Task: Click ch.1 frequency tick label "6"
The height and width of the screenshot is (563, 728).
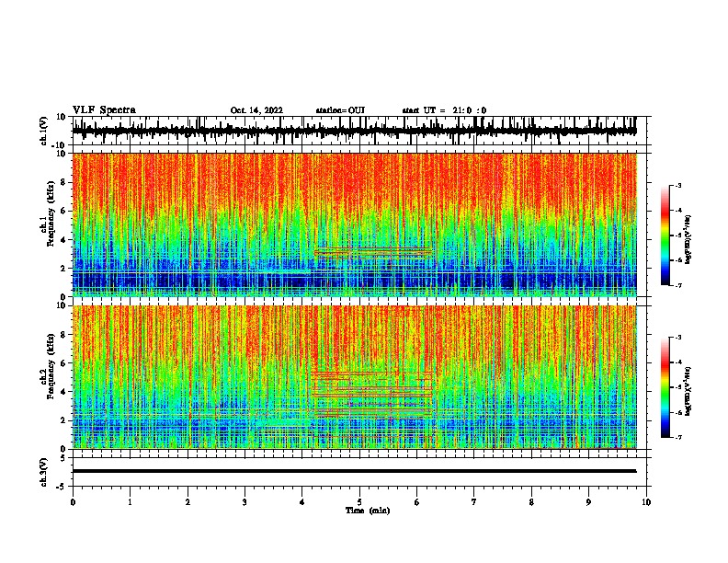Action: point(64,211)
